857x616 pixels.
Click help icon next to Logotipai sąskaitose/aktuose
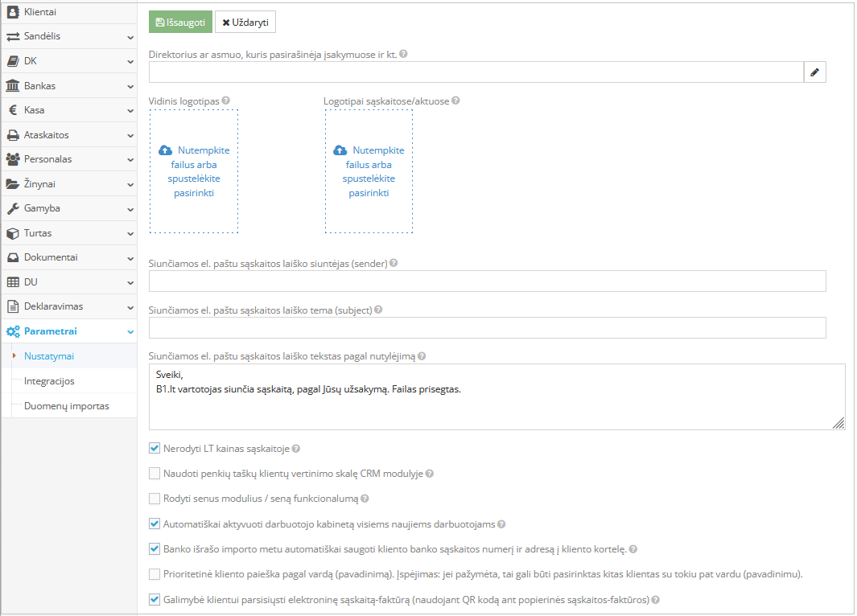point(456,101)
